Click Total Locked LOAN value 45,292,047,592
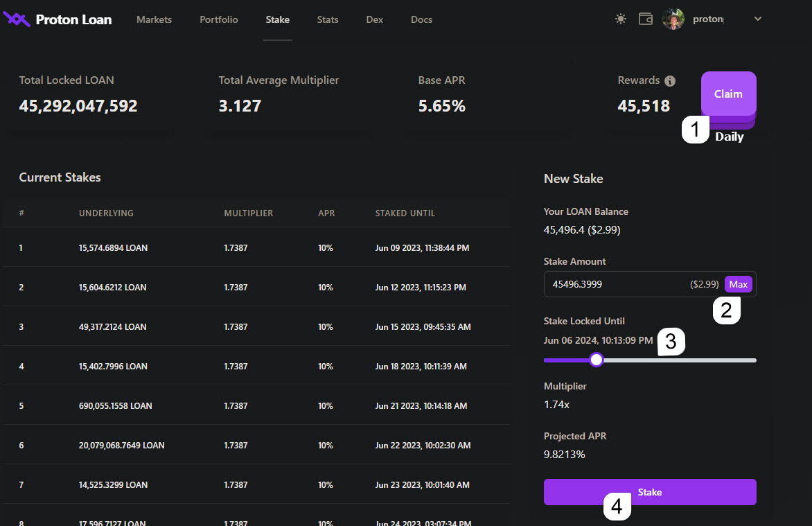 (x=78, y=106)
